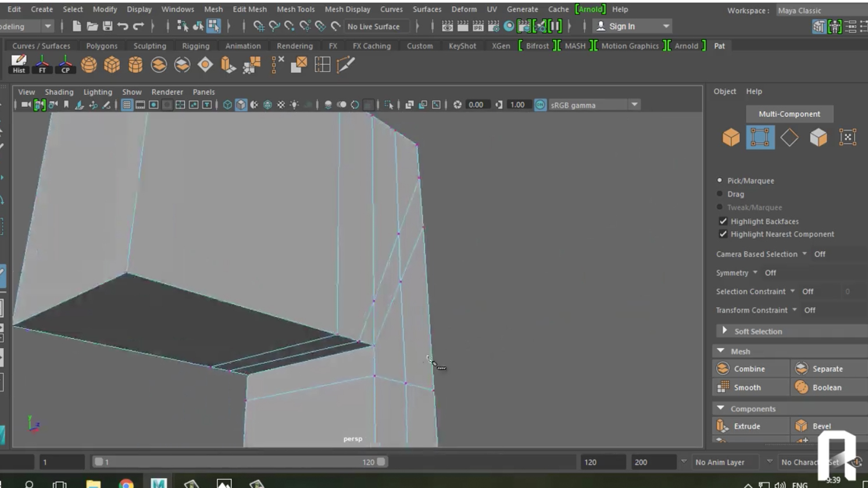
Task: Select object selection mode cube icon
Action: click(731, 138)
